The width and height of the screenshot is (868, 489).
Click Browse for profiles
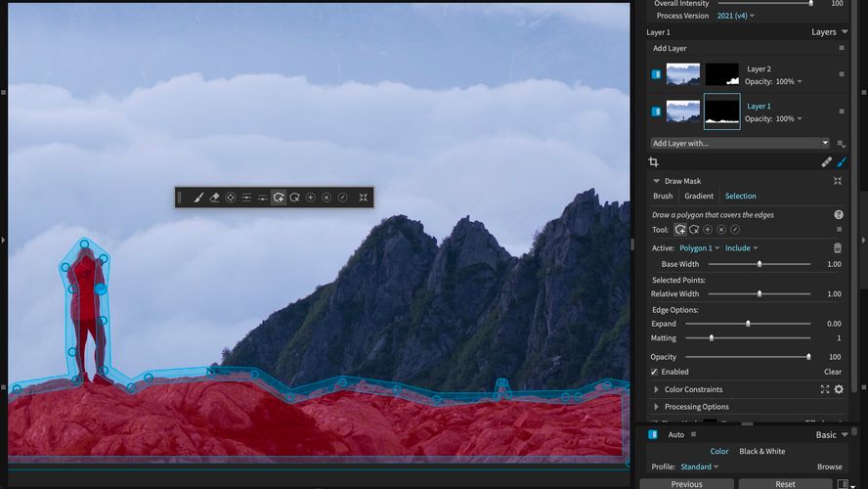(829, 467)
